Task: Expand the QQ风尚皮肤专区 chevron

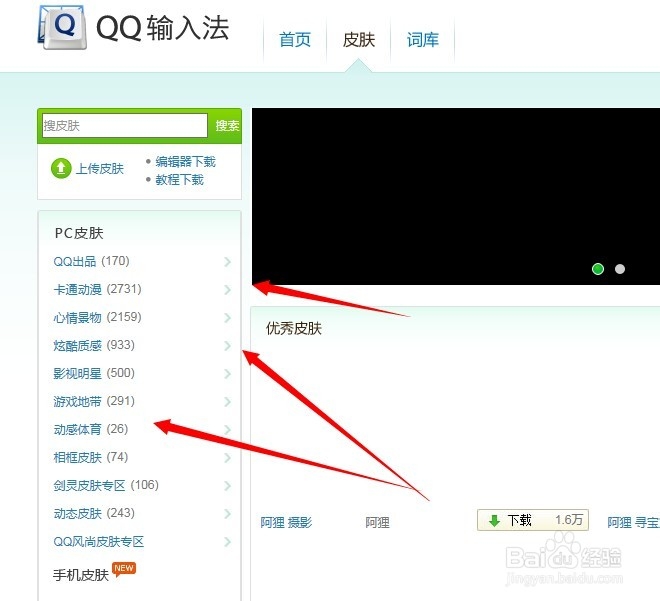Action: 227,542
